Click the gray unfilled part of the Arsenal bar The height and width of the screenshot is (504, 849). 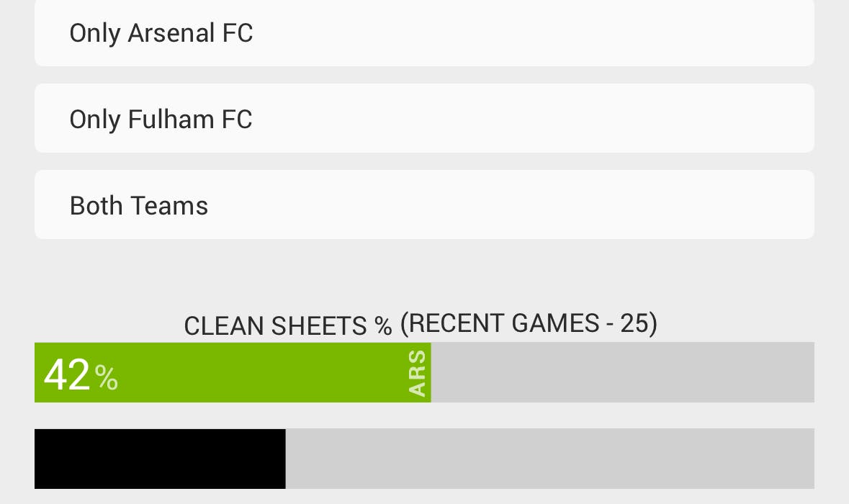coord(622,373)
